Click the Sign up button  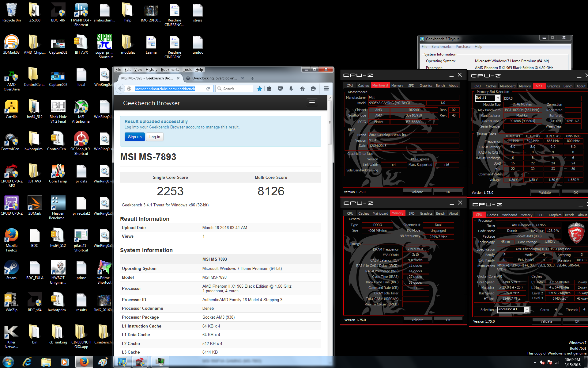click(135, 137)
